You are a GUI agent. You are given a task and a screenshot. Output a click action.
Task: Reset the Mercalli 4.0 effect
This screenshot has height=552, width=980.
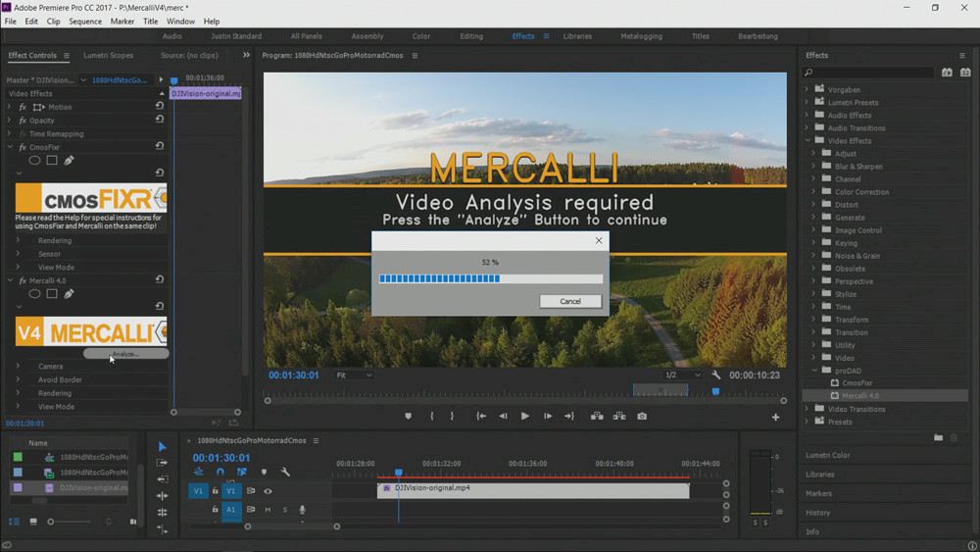point(160,279)
